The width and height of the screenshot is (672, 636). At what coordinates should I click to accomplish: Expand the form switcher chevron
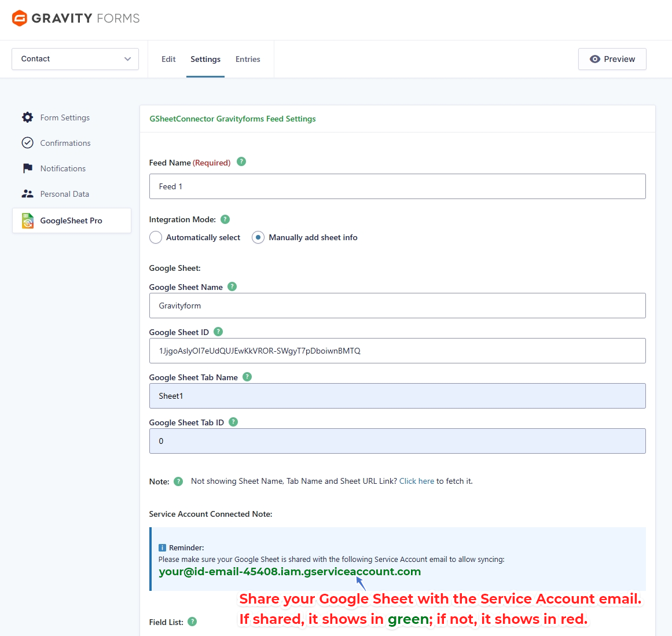(x=127, y=58)
